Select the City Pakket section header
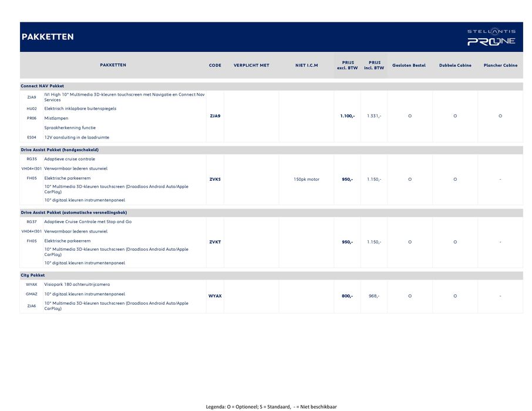532x411 pixels. click(x=33, y=275)
